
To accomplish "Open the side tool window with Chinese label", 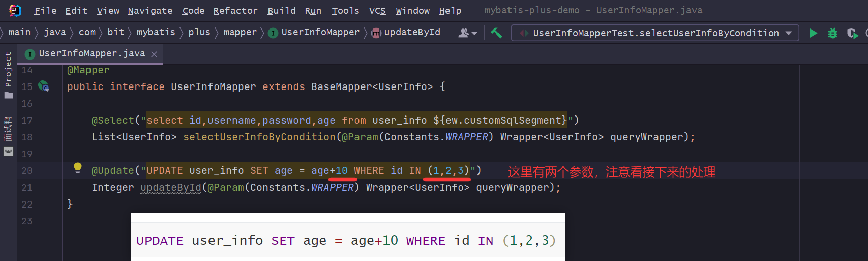I will 8,135.
